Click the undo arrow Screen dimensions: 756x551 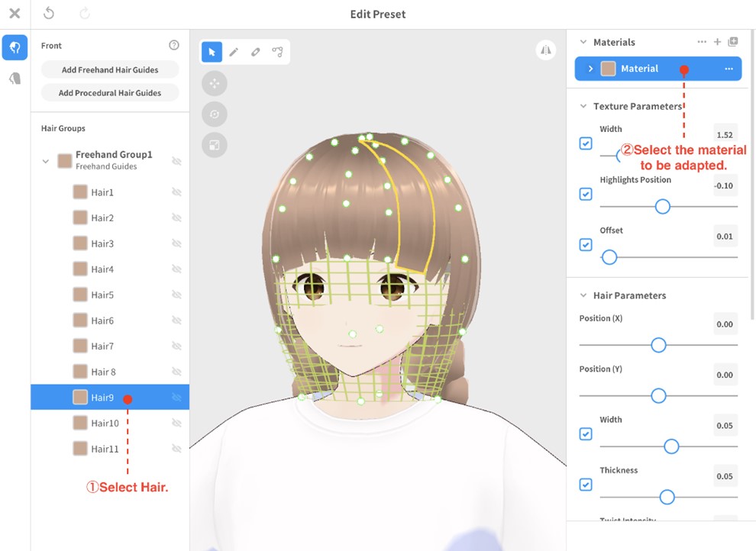[x=49, y=14]
